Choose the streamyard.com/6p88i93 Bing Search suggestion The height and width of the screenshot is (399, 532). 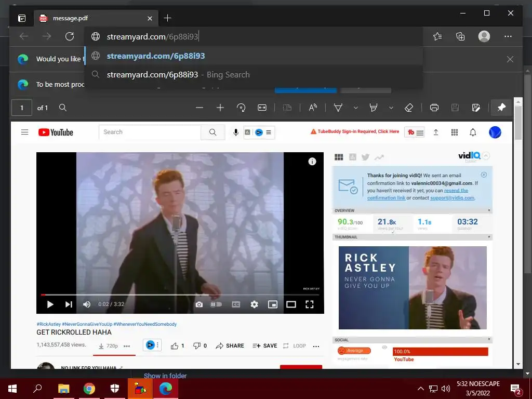coord(254,75)
